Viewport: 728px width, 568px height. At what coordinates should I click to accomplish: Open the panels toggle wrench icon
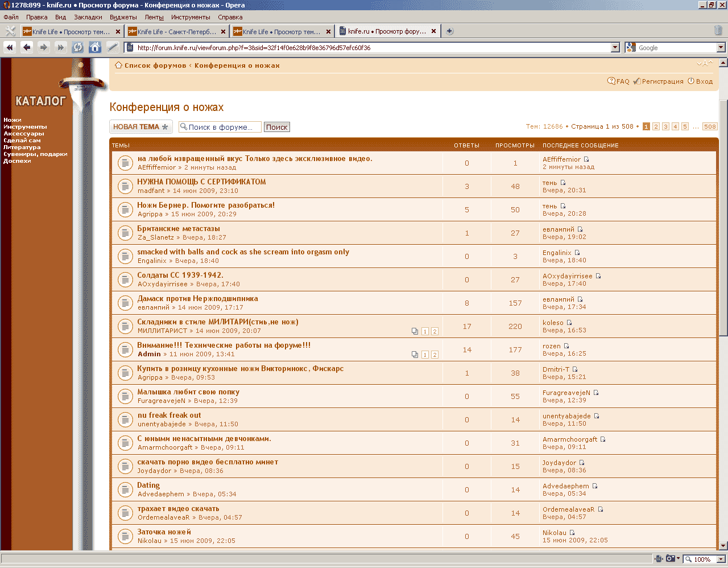point(10,31)
